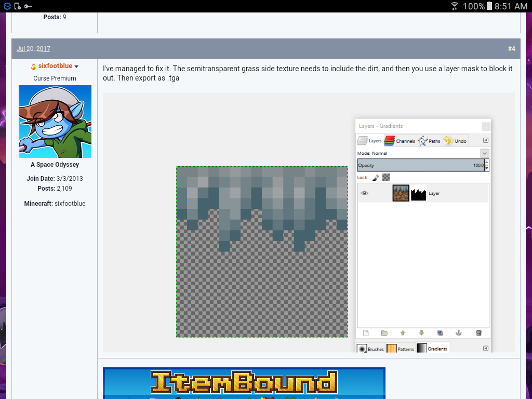The width and height of the screenshot is (532, 399).
Task: Create a new layer group folder icon
Action: [384, 333]
